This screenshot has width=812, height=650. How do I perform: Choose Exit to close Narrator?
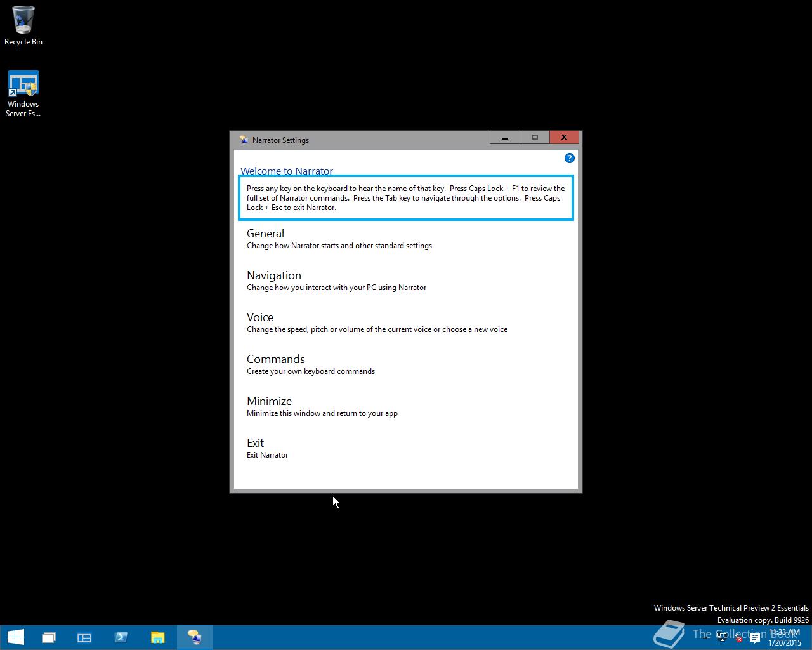tap(255, 443)
